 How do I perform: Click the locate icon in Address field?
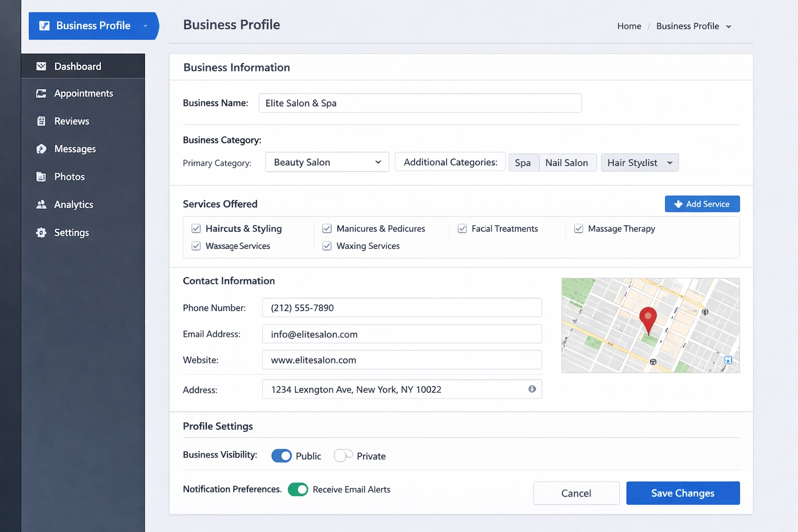532,389
